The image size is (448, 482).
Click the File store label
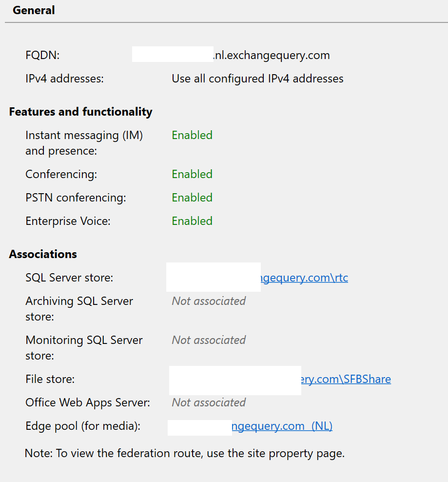tap(50, 380)
